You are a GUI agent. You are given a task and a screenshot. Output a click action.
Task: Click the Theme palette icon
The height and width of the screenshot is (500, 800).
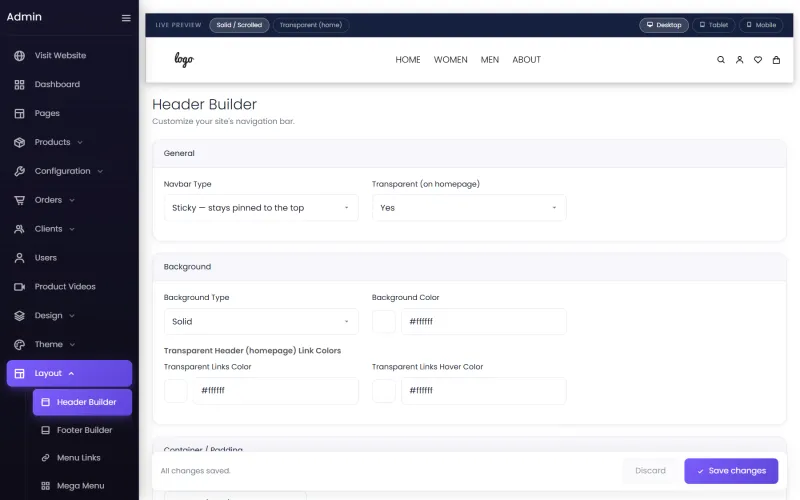coord(19,345)
